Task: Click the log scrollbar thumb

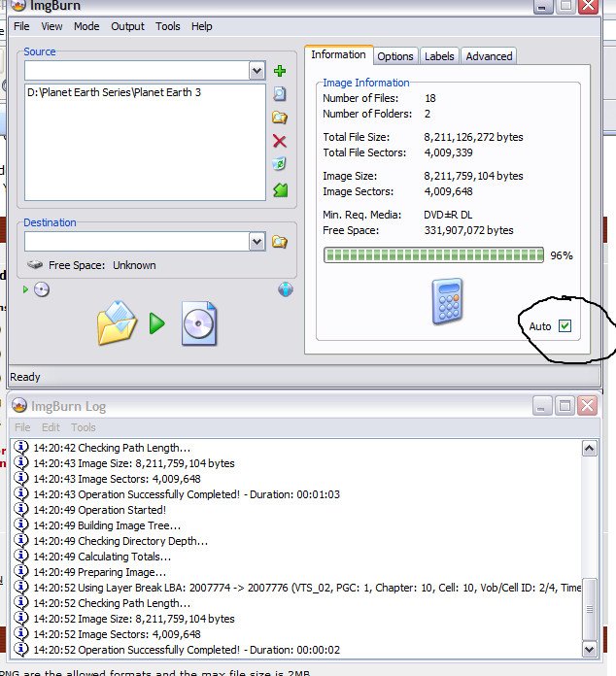Action: (x=589, y=609)
